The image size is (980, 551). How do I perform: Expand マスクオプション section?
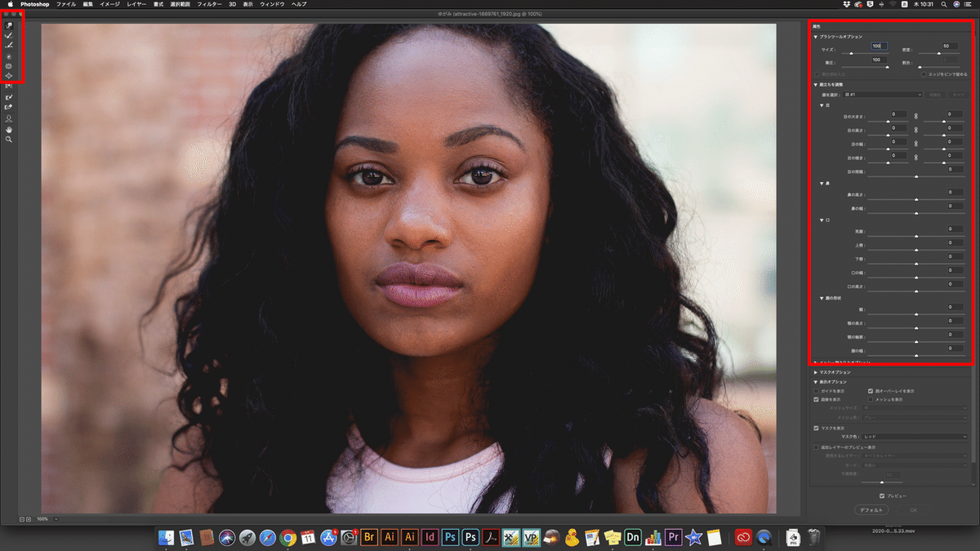coord(815,372)
